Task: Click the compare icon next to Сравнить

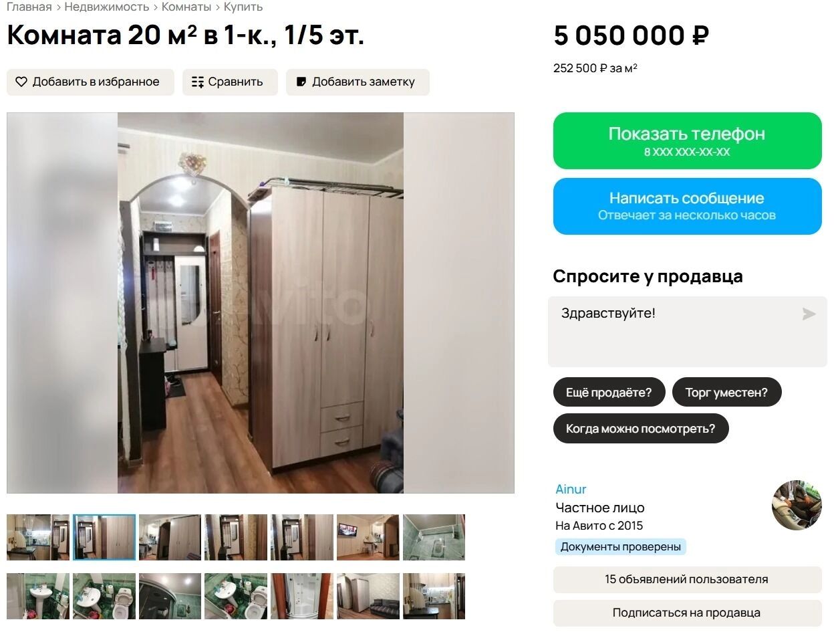Action: click(198, 82)
